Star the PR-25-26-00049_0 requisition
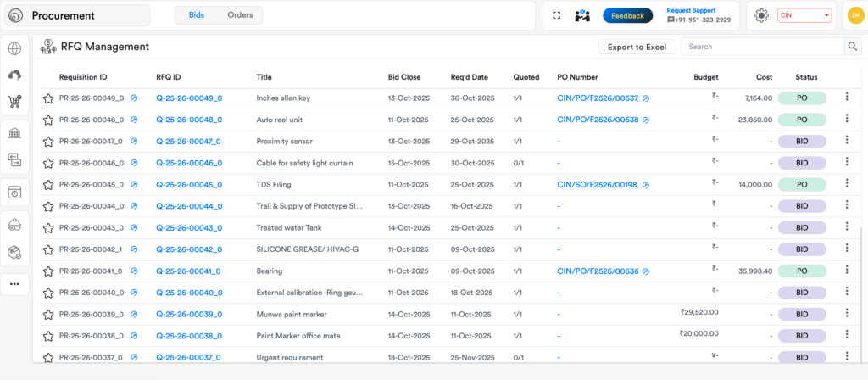The height and width of the screenshot is (380, 868). (48, 98)
